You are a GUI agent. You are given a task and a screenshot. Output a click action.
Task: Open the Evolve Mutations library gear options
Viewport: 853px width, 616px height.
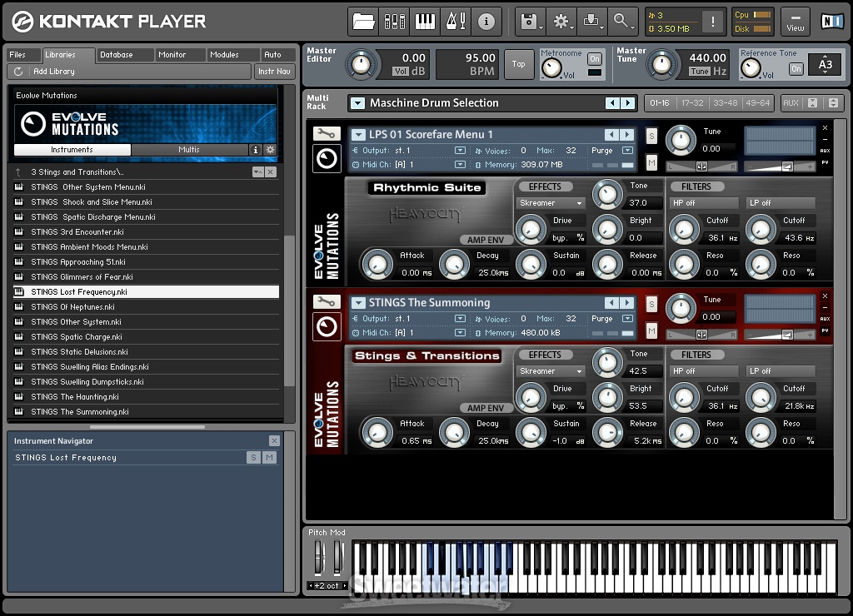(x=271, y=150)
